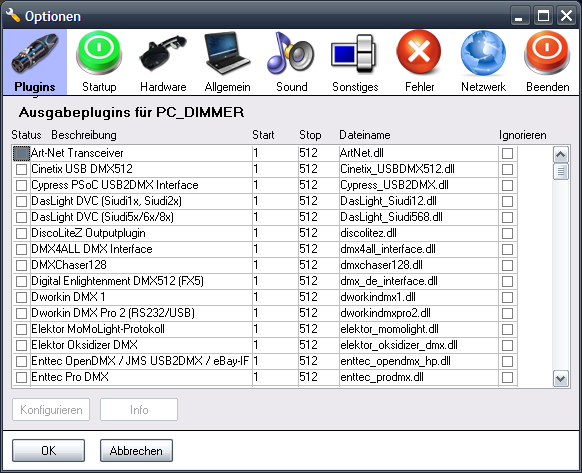Open the Startup section with green power button
Screen dimensions: 582x473
pos(99,62)
